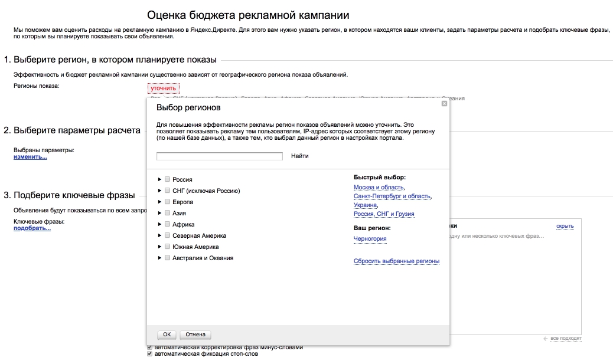Click the все подходят link
Screen dimensions: 613x364
point(566,338)
